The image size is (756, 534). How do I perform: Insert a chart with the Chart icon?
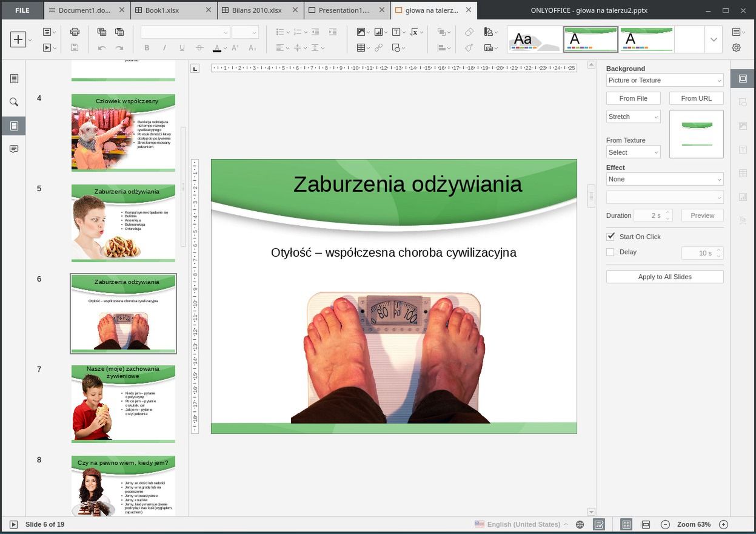pyautogui.click(x=378, y=32)
